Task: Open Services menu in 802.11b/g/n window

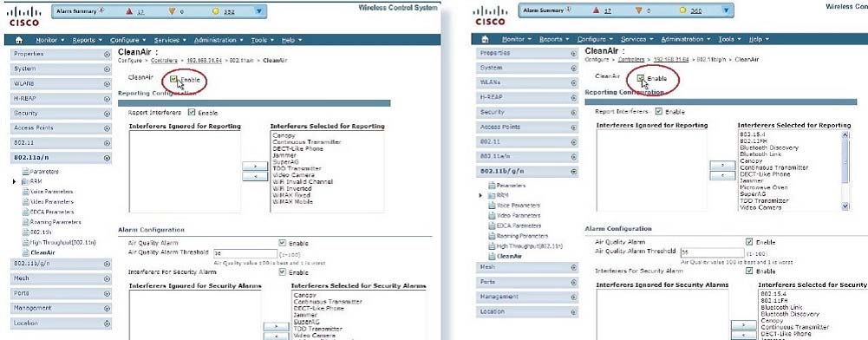Action: (x=636, y=39)
